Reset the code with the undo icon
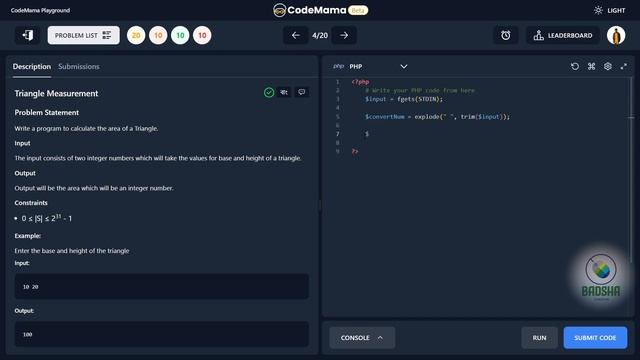This screenshot has height=360, width=640. pyautogui.click(x=575, y=67)
